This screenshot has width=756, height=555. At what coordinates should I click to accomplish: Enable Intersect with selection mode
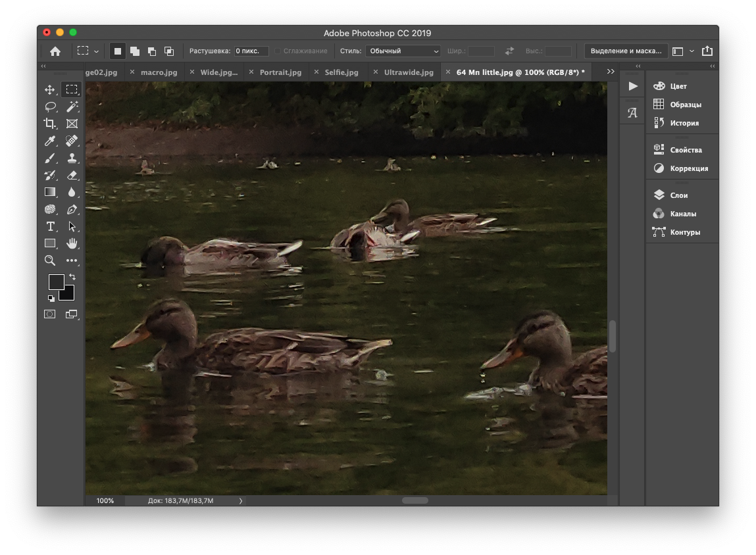coord(169,51)
